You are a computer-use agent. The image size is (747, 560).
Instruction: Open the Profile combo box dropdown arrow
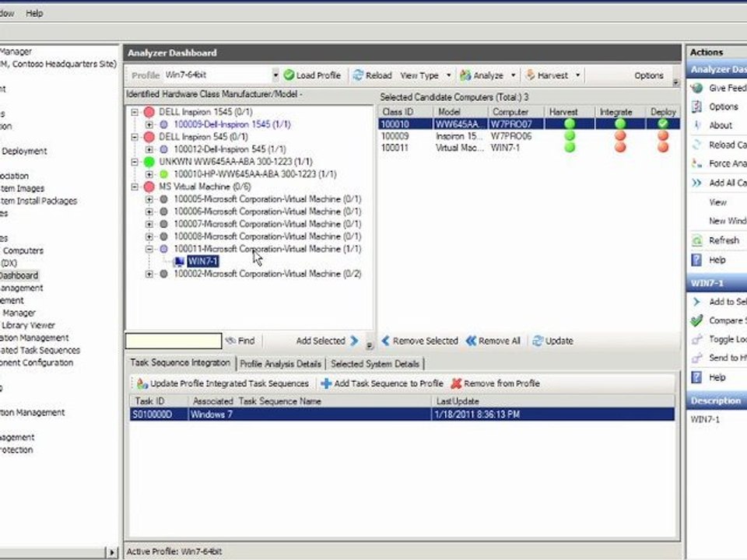coord(275,75)
